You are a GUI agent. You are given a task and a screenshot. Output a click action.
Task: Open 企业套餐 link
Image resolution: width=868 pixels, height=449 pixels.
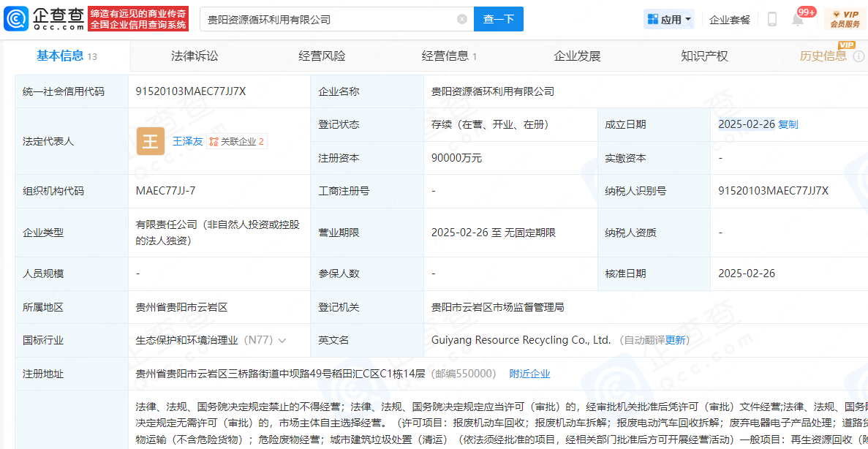click(730, 20)
